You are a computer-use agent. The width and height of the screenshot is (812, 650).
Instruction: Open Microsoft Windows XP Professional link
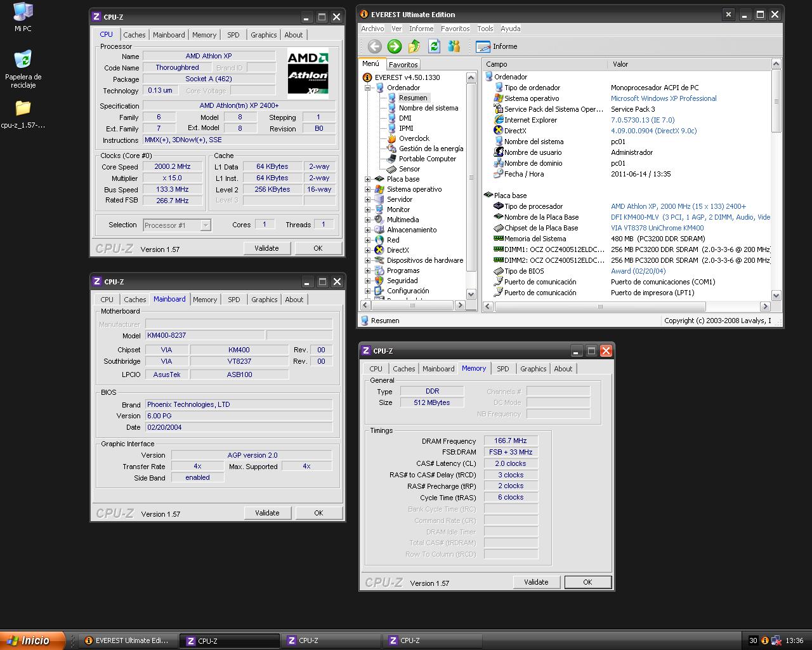coord(664,98)
